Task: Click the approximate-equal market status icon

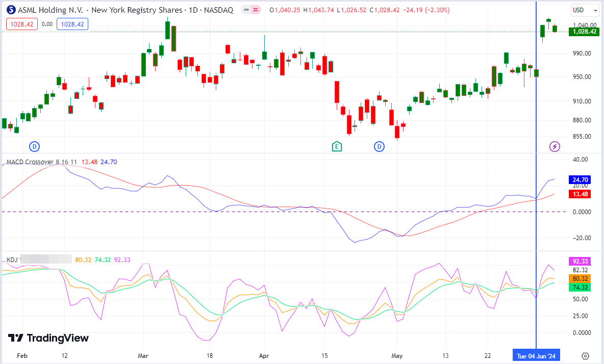Action: pyautogui.click(x=256, y=10)
